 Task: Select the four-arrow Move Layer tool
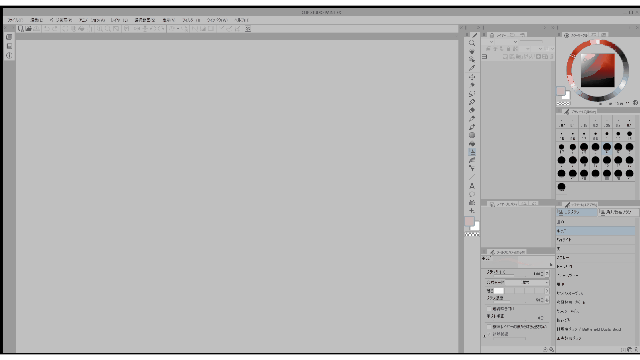tap(472, 77)
